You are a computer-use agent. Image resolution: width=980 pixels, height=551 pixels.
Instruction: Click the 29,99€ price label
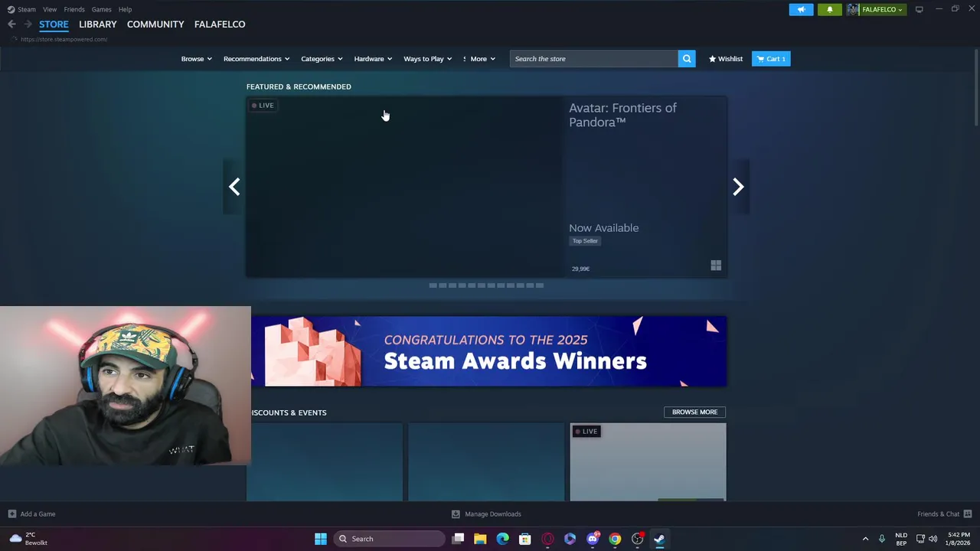(x=580, y=269)
